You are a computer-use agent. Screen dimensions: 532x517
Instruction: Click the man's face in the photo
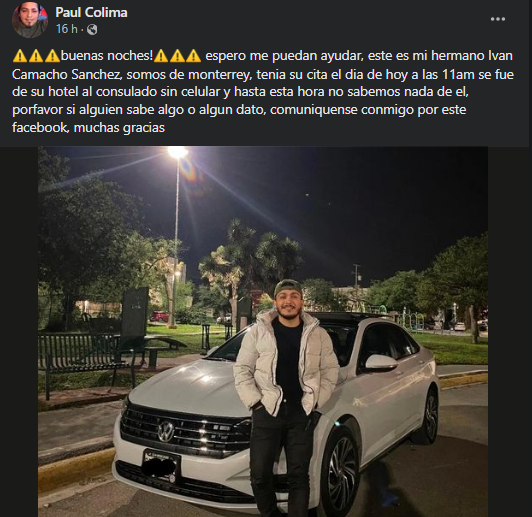click(x=287, y=302)
